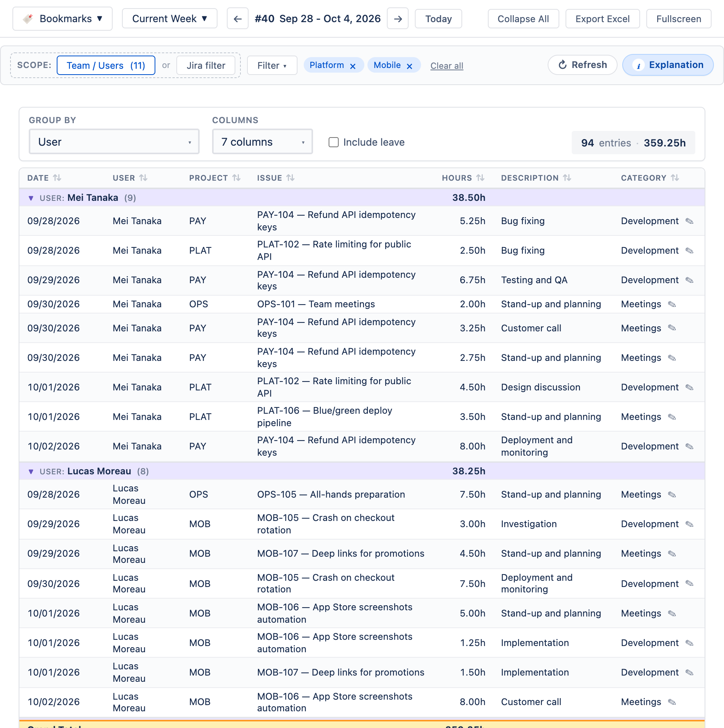The width and height of the screenshot is (724, 728).
Task: Open the Bookmarks dropdown
Action: [x=63, y=19]
